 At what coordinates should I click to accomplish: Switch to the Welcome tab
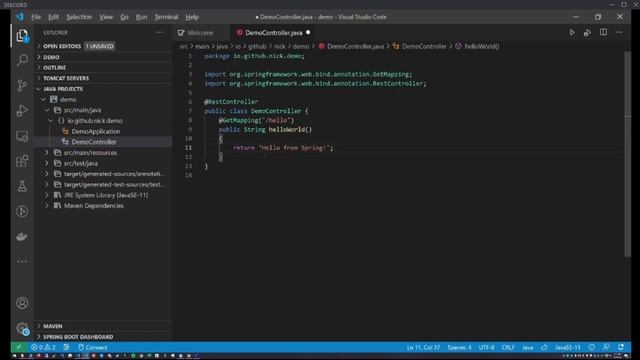click(201, 33)
